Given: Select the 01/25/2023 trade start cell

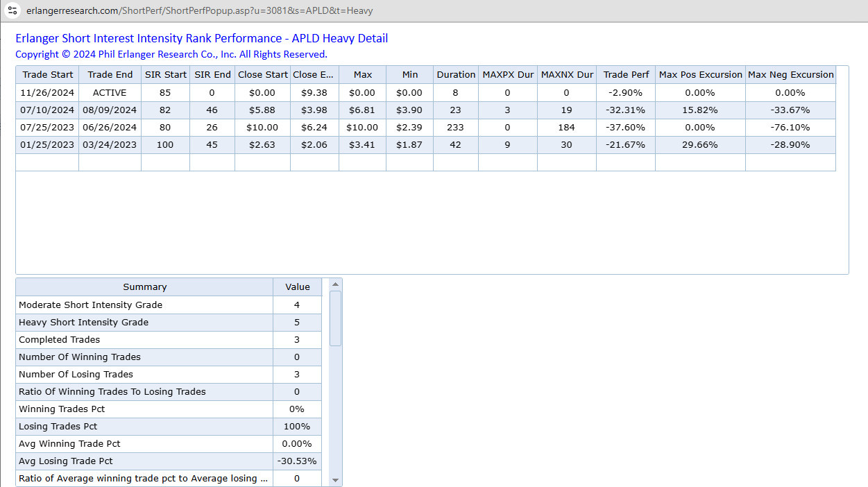Looking at the screenshot, I should pos(47,145).
